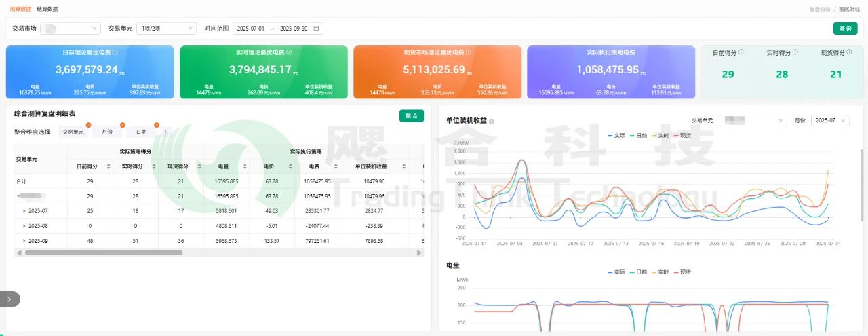Click the info icon next to 日前得分 score card
The image size is (868, 336).
741,52
